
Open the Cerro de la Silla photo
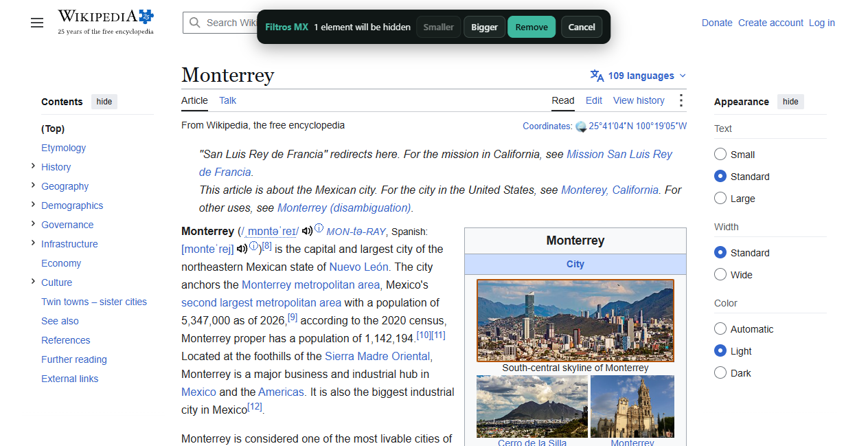pyautogui.click(x=532, y=406)
